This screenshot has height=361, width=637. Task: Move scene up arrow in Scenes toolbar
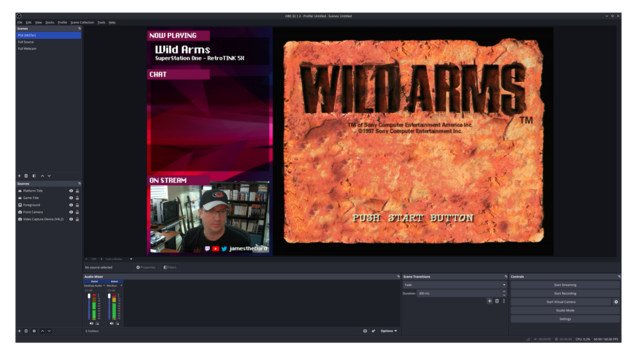coord(42,176)
